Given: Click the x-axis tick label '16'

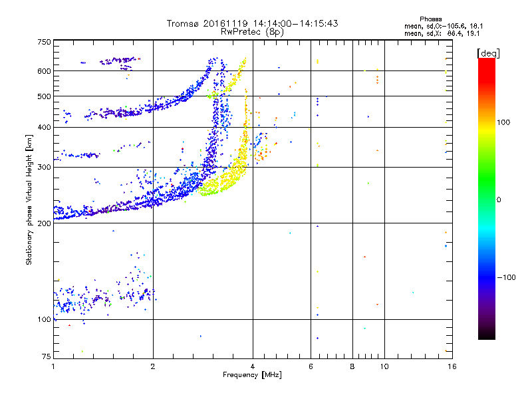Looking at the screenshot, I should click(452, 366).
